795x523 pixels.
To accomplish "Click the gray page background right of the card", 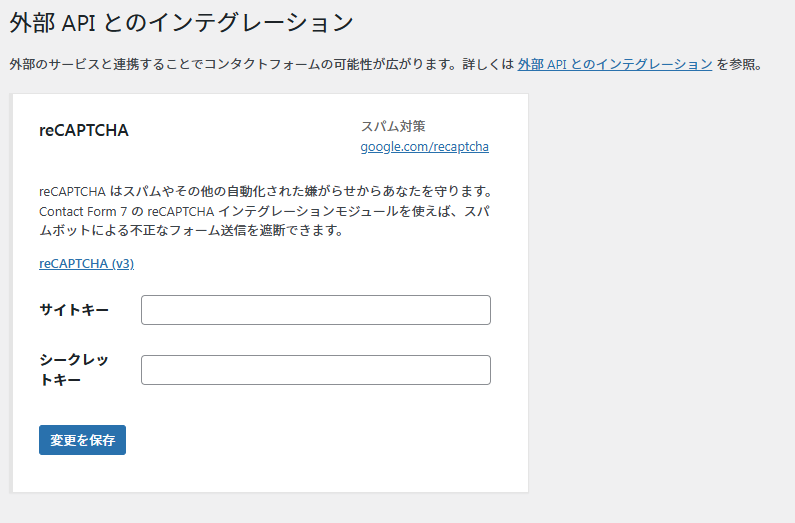I will point(660,300).
